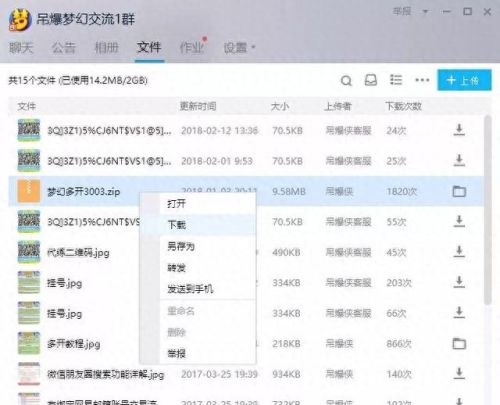Screen dimensions: 500x405
Task: Open the file search magnifier icon
Action: point(346,80)
